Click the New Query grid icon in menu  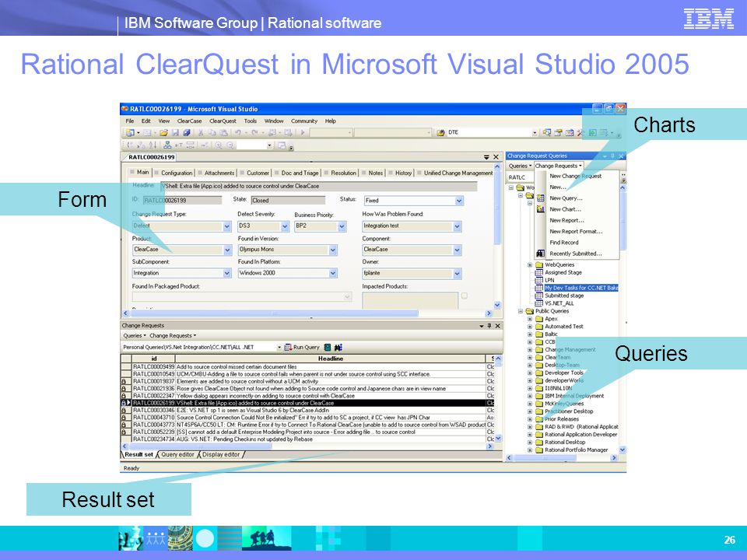(540, 198)
